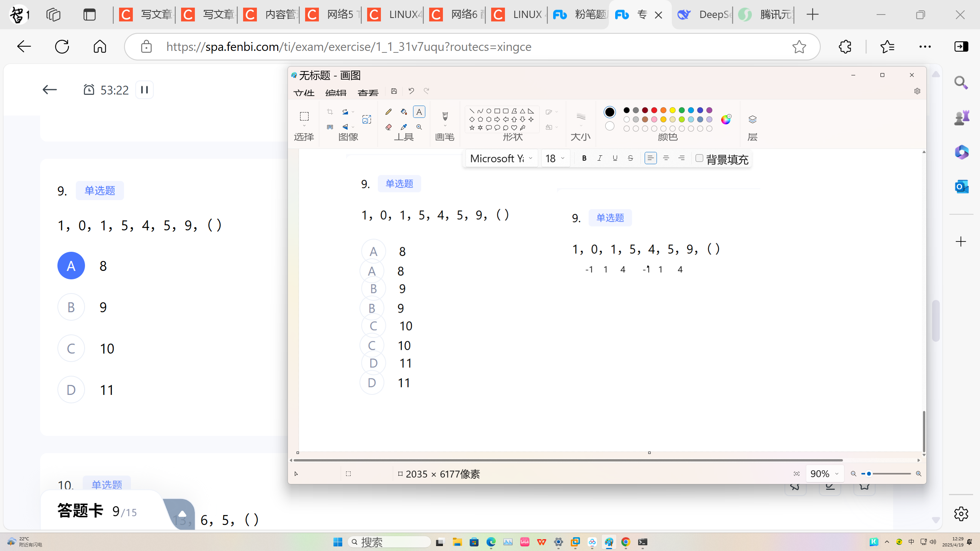This screenshot has width=980, height=551.
Task: Enable the 背景填充 checkbox
Action: [x=699, y=158]
